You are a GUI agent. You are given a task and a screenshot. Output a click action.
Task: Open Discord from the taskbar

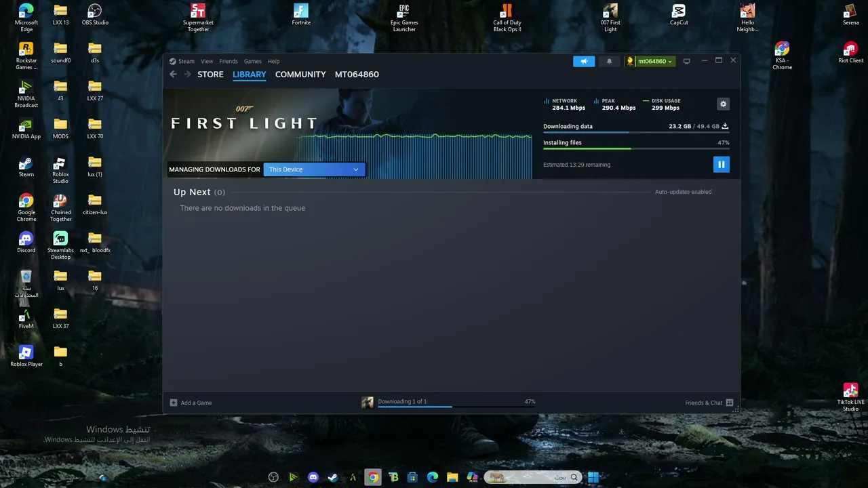(313, 477)
